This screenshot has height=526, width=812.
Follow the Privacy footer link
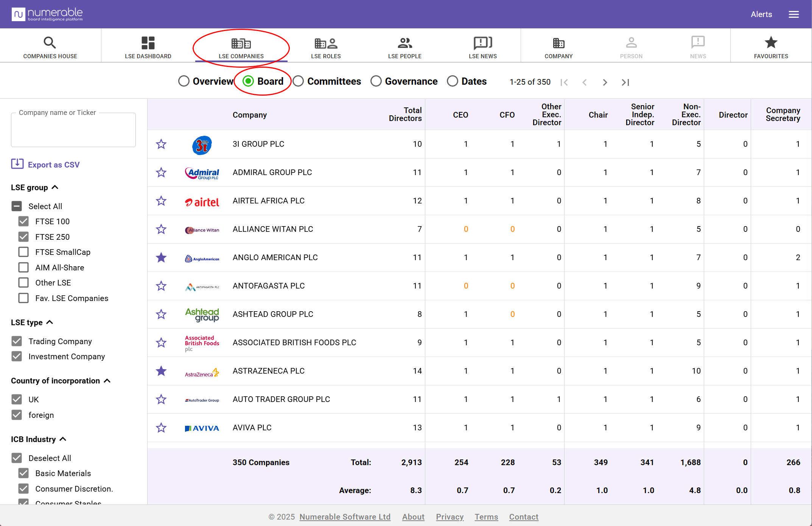point(450,517)
